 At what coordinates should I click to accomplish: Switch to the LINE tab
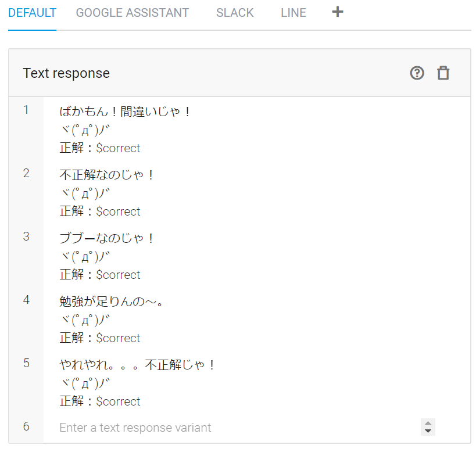point(294,13)
